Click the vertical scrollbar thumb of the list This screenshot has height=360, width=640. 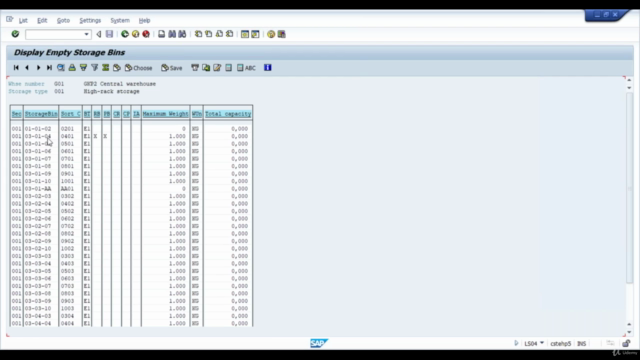629,187
